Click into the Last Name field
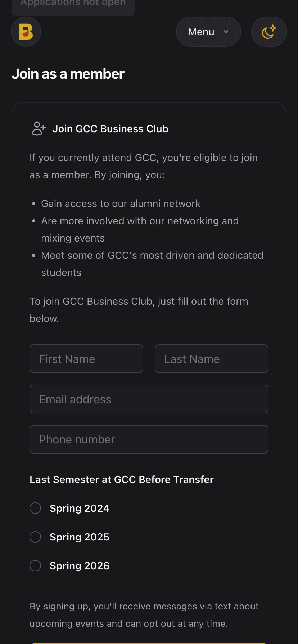The width and height of the screenshot is (298, 644). (211, 359)
